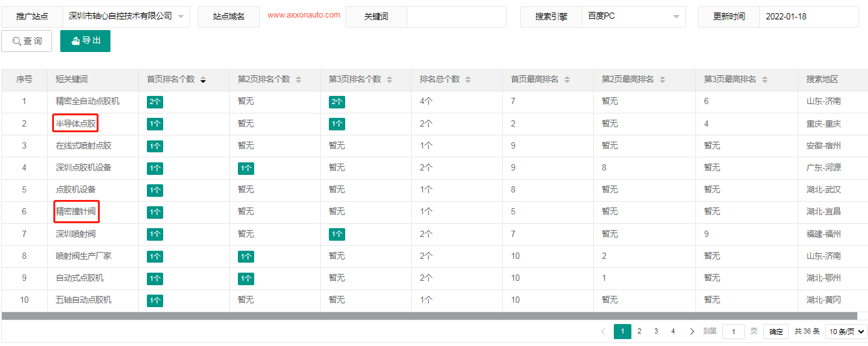Click the green 导出 export button

pyautogui.click(x=85, y=41)
